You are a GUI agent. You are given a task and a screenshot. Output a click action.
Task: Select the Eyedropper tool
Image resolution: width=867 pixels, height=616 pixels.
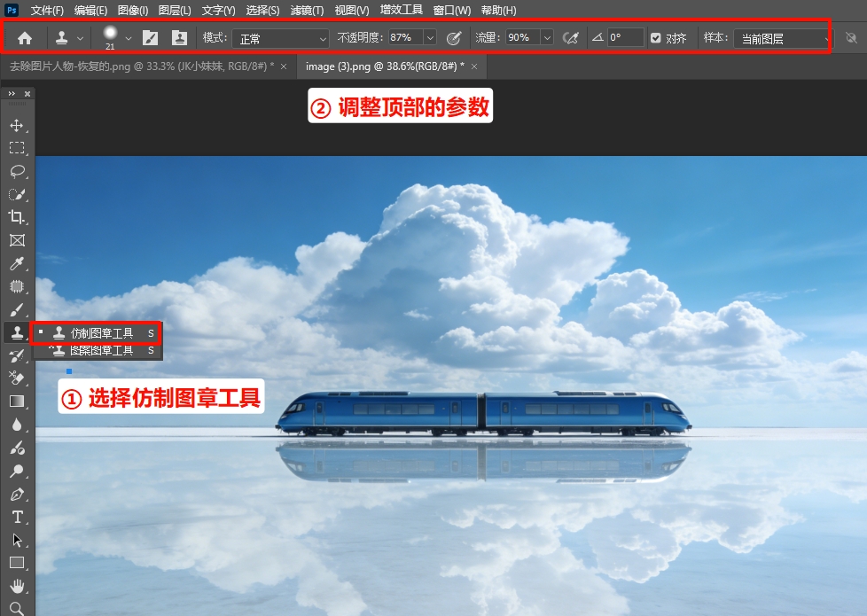(x=18, y=263)
